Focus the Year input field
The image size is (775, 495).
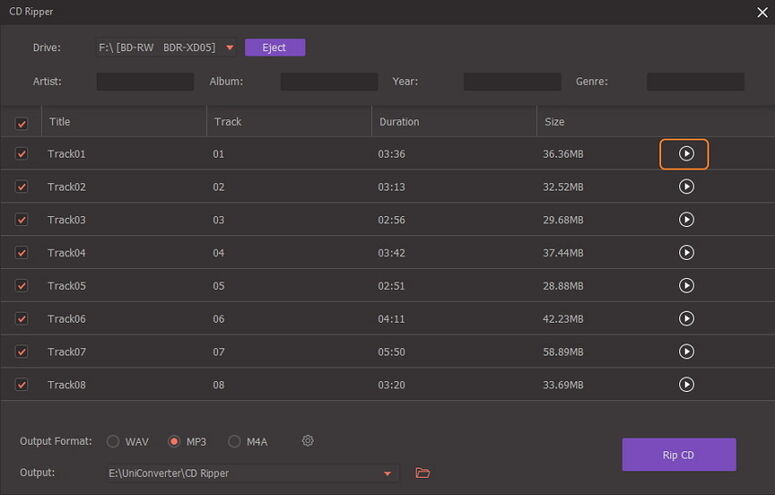[512, 82]
